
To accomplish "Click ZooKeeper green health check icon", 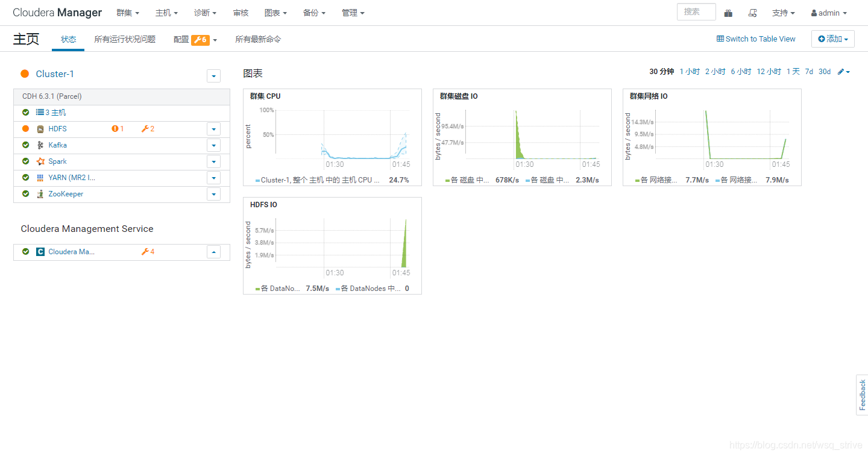I will tap(25, 194).
